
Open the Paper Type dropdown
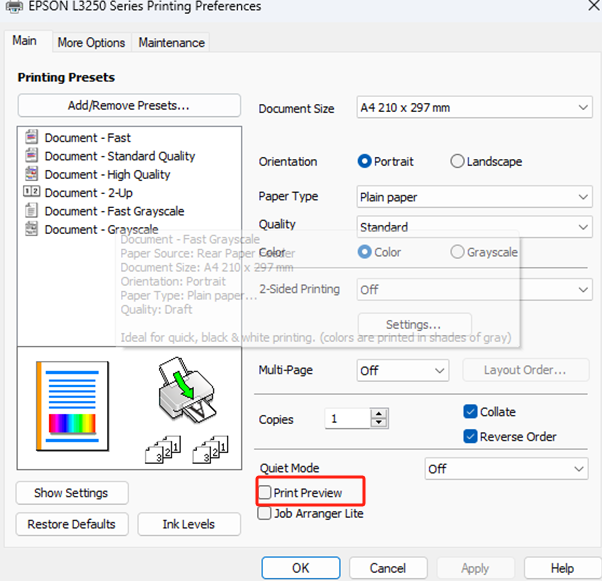[474, 197]
